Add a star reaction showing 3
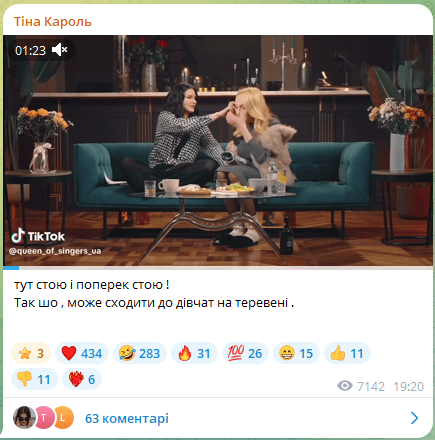The width and height of the screenshot is (435, 440). [31, 353]
